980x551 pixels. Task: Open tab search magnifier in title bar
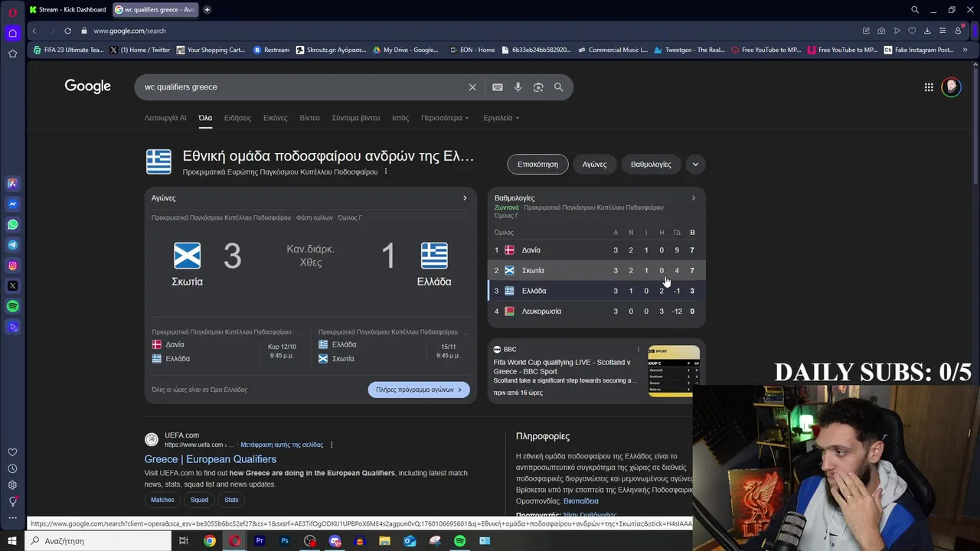(x=915, y=10)
